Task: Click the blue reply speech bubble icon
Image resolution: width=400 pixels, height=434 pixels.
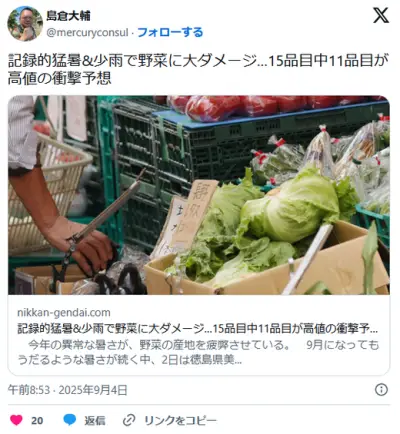Action: (69, 420)
